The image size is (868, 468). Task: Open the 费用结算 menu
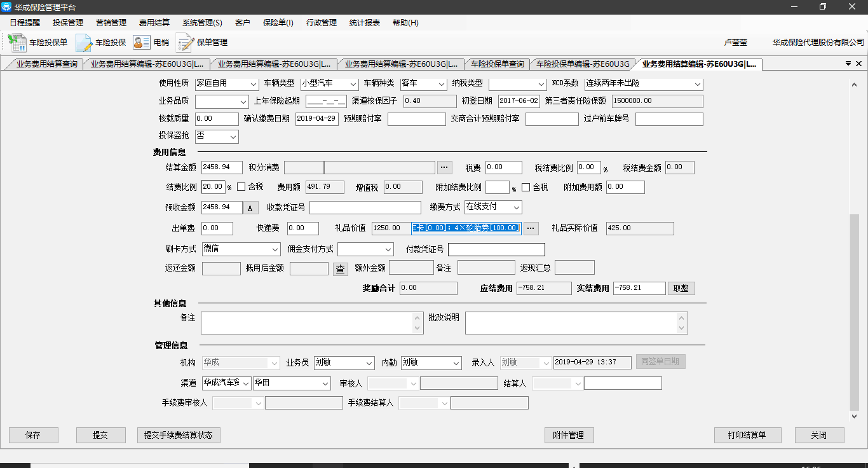pos(154,22)
